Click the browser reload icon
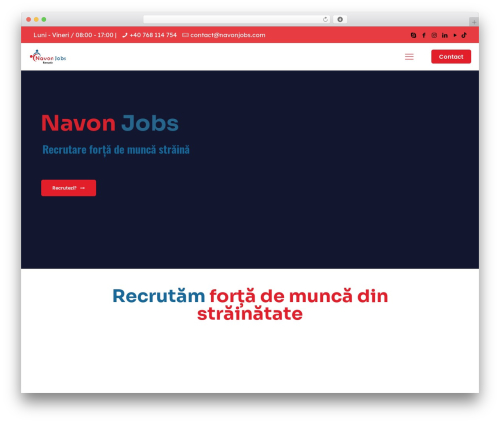The width and height of the screenshot is (500, 423). point(325,19)
